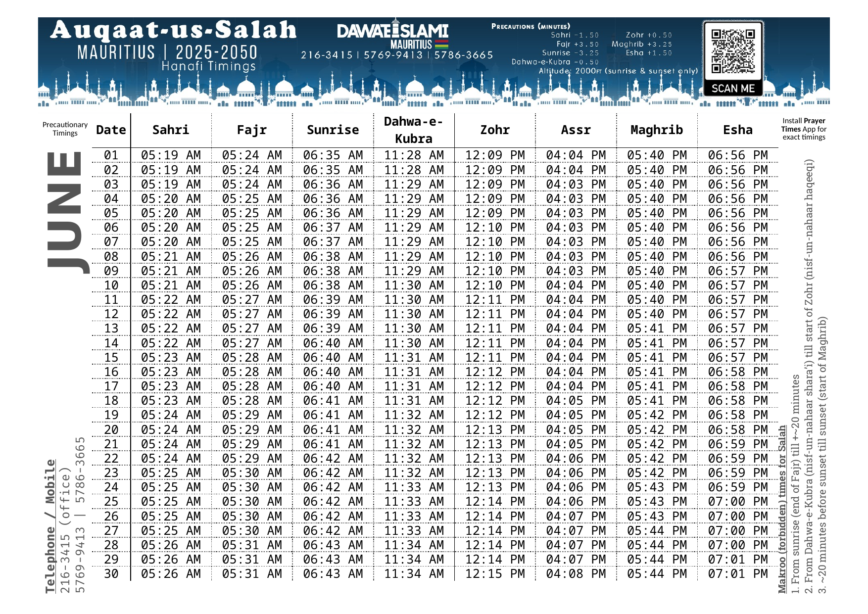Image resolution: width=868 pixels, height=614 pixels.
Task: Select the Maghrib column header
Action: [657, 130]
